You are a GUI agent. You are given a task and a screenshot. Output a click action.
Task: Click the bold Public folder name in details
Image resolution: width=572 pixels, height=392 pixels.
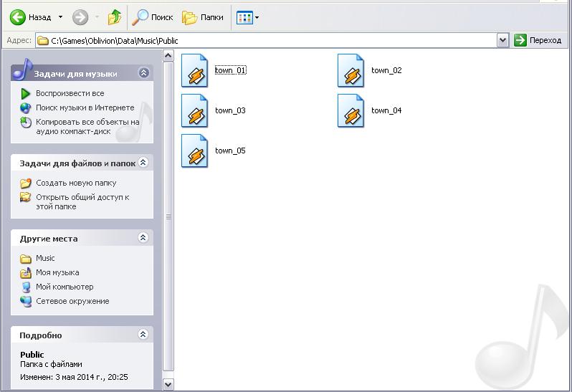(32, 355)
